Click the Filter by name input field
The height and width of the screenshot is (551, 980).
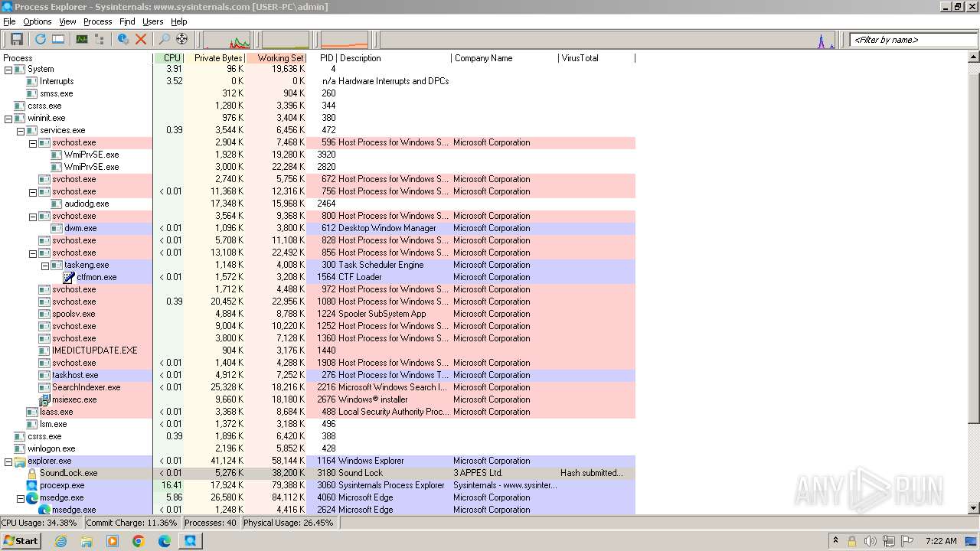pos(913,40)
